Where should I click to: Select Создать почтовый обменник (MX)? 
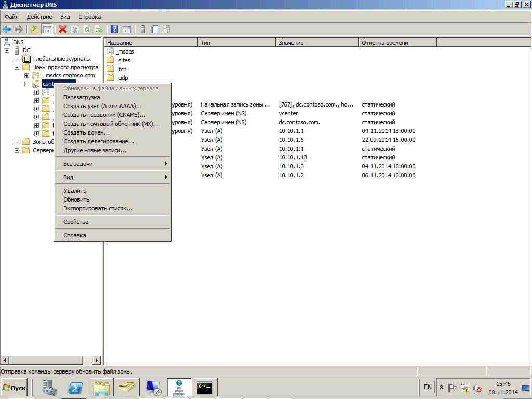click(x=113, y=124)
